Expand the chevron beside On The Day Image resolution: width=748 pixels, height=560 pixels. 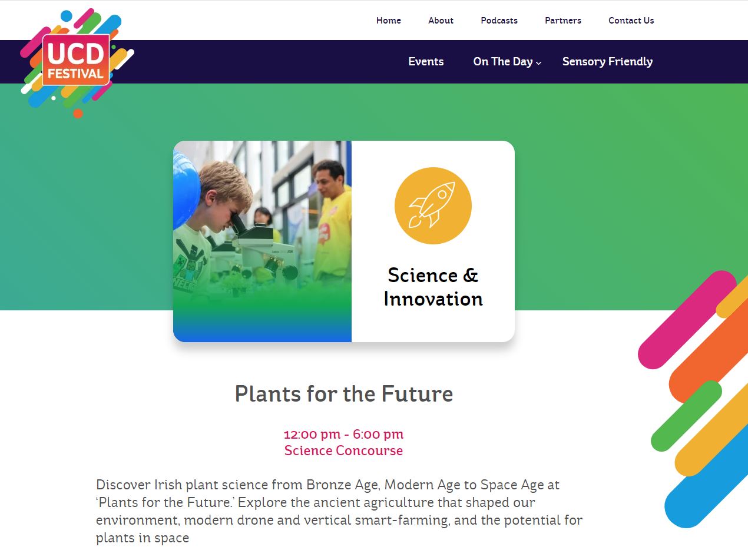coord(538,63)
